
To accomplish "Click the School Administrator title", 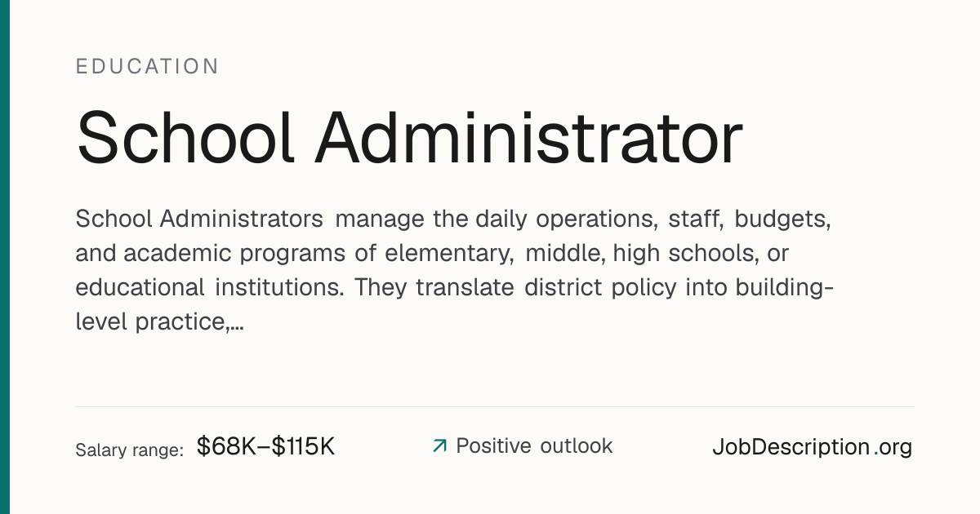I will click(x=409, y=137).
